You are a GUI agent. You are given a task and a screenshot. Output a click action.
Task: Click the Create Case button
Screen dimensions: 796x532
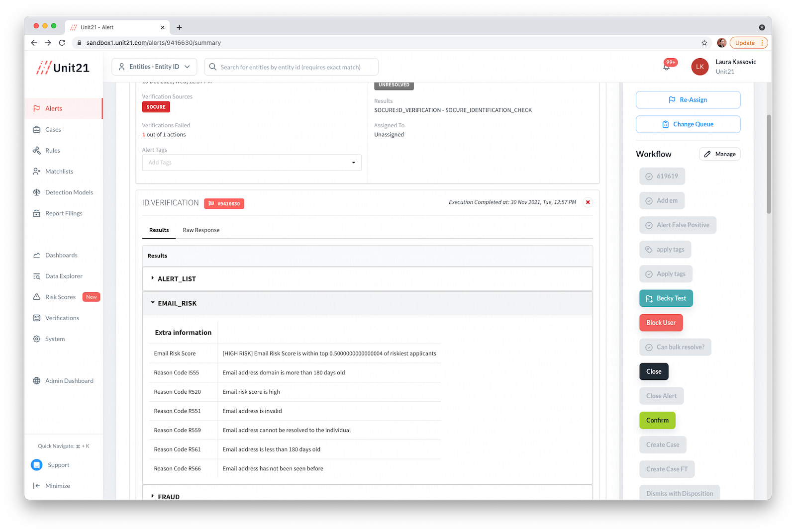(663, 444)
